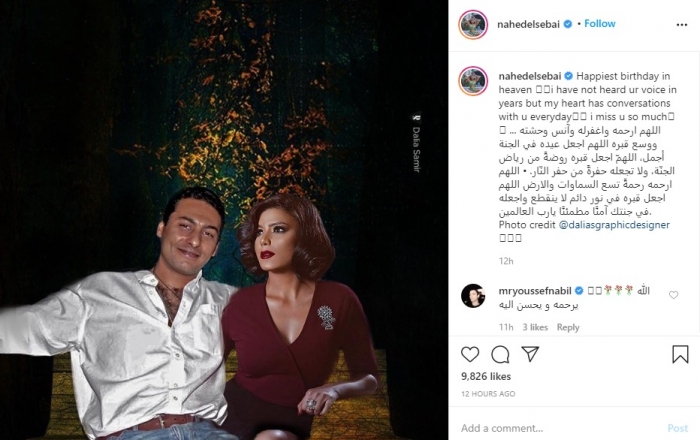The height and width of the screenshot is (440, 700).
Task: Open nahedelsebai profile picture in header
Action: click(473, 25)
